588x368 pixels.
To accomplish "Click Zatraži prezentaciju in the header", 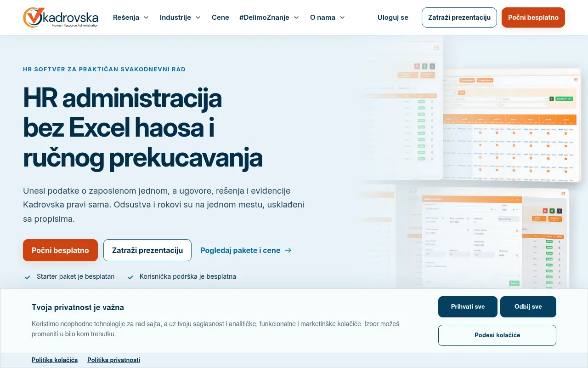I will pos(459,17).
